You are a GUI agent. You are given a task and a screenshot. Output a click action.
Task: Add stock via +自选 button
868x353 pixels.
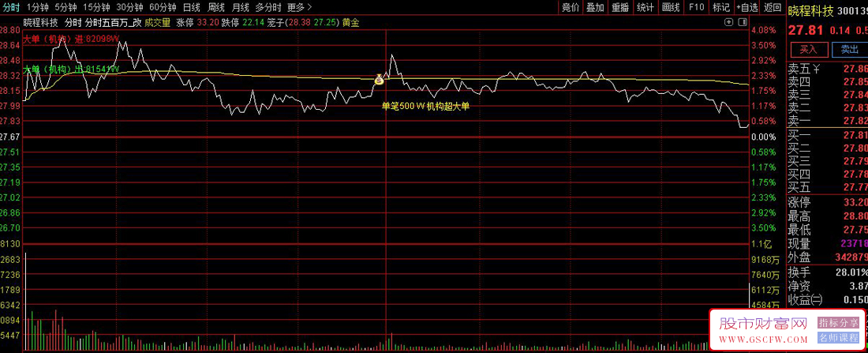coord(747,7)
